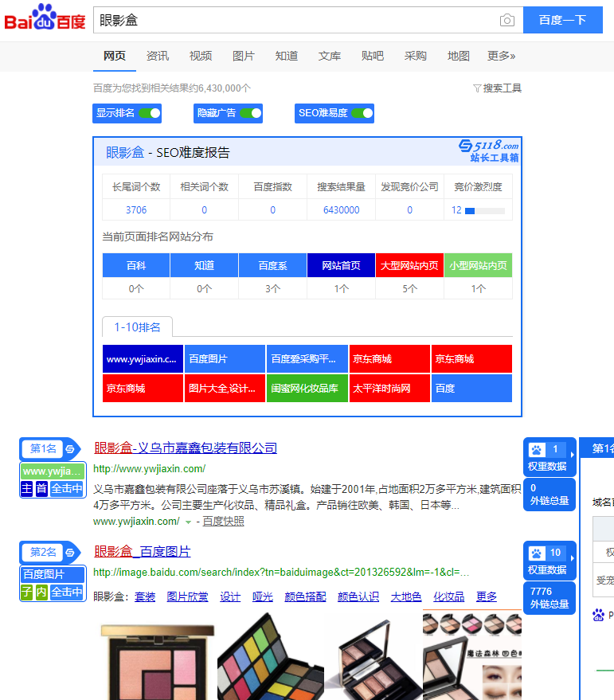Open 眼影盒_义乌市嘉鑫包装有限公司 result title

point(186,448)
